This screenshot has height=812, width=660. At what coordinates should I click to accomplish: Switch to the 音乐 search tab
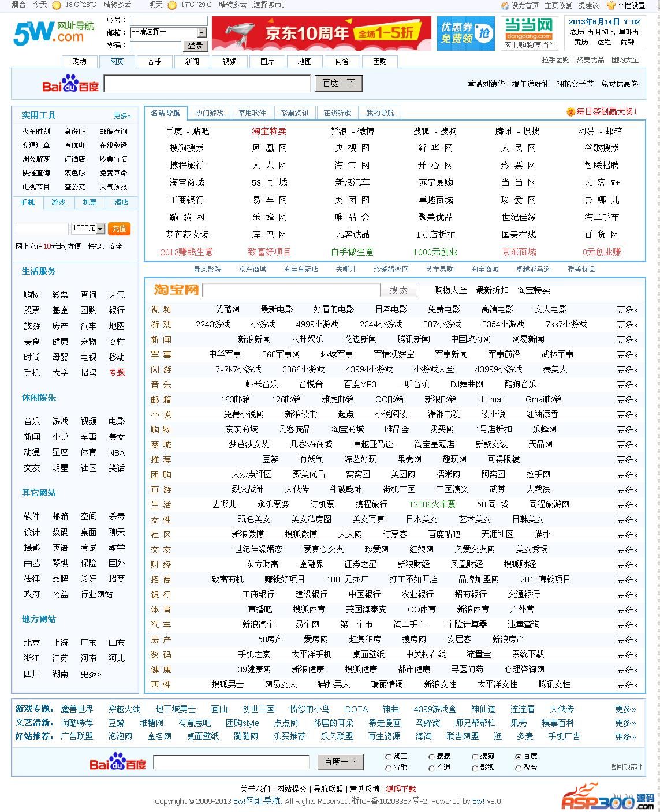[x=154, y=62]
